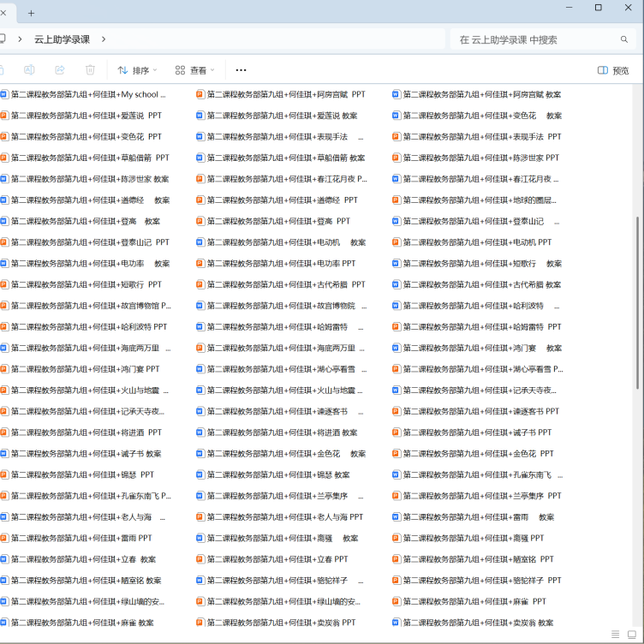This screenshot has height=644, width=644.
Task: Select the file name 变色花 PPT
Action: click(x=86, y=137)
